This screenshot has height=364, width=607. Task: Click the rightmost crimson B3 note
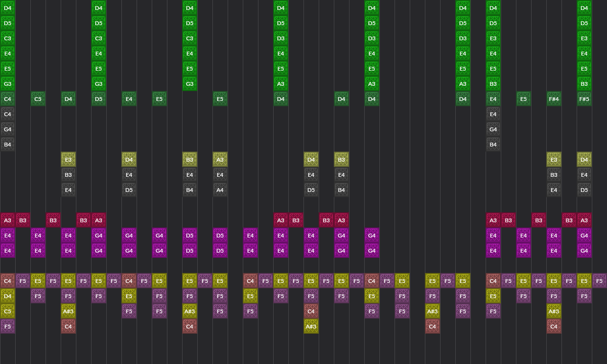[x=569, y=220]
